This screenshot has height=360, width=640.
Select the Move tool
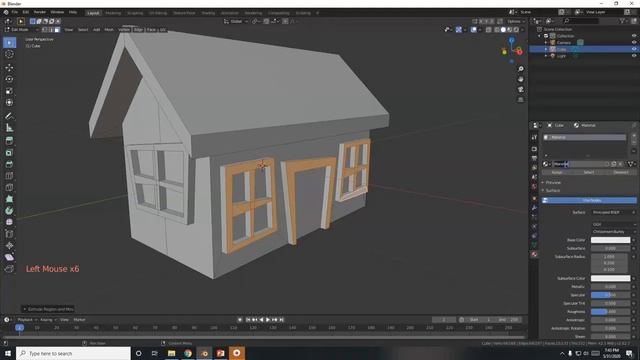[9, 67]
